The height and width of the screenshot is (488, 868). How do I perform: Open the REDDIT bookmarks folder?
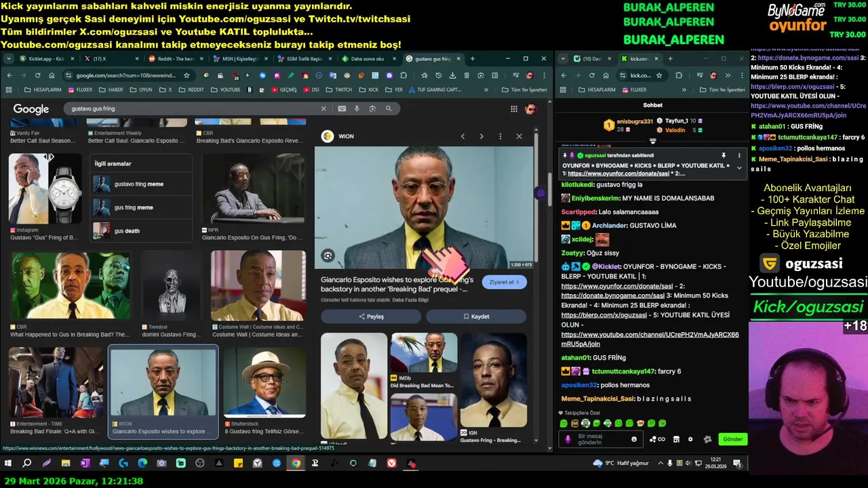tap(191, 89)
